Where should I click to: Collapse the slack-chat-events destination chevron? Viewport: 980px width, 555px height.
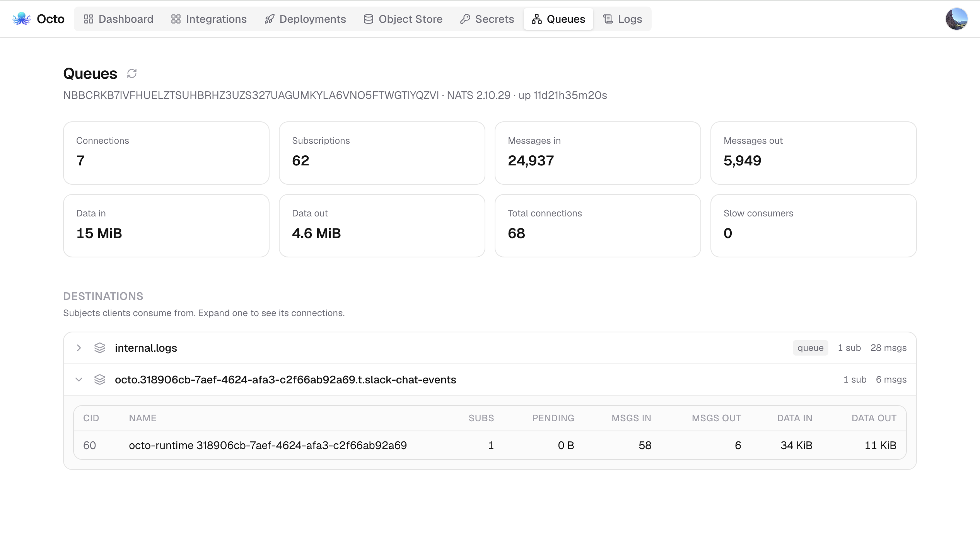(x=79, y=380)
